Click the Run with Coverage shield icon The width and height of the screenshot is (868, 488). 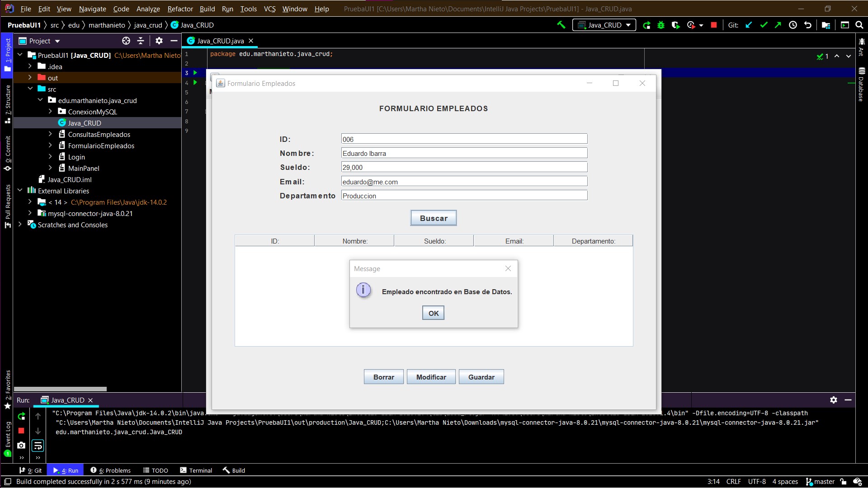676,25
